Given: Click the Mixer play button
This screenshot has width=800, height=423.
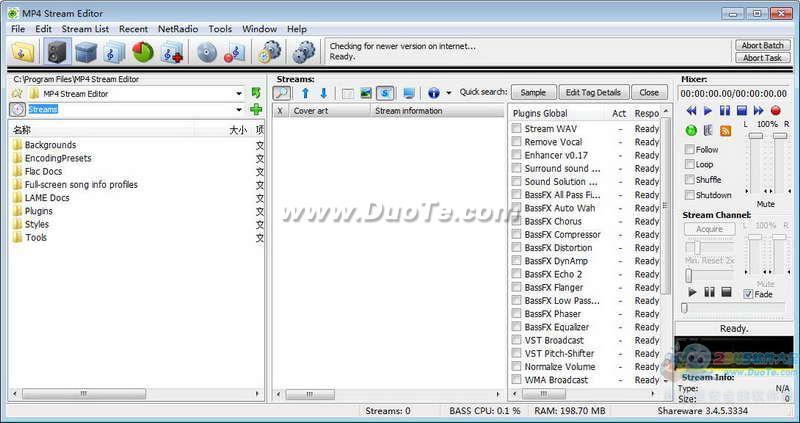Looking at the screenshot, I should (708, 111).
